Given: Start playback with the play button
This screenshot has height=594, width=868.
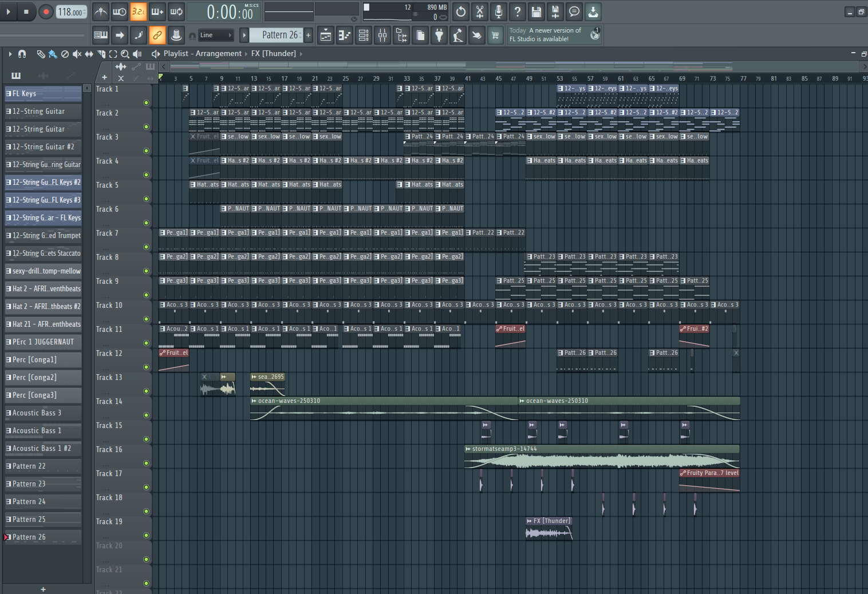Looking at the screenshot, I should (x=8, y=11).
